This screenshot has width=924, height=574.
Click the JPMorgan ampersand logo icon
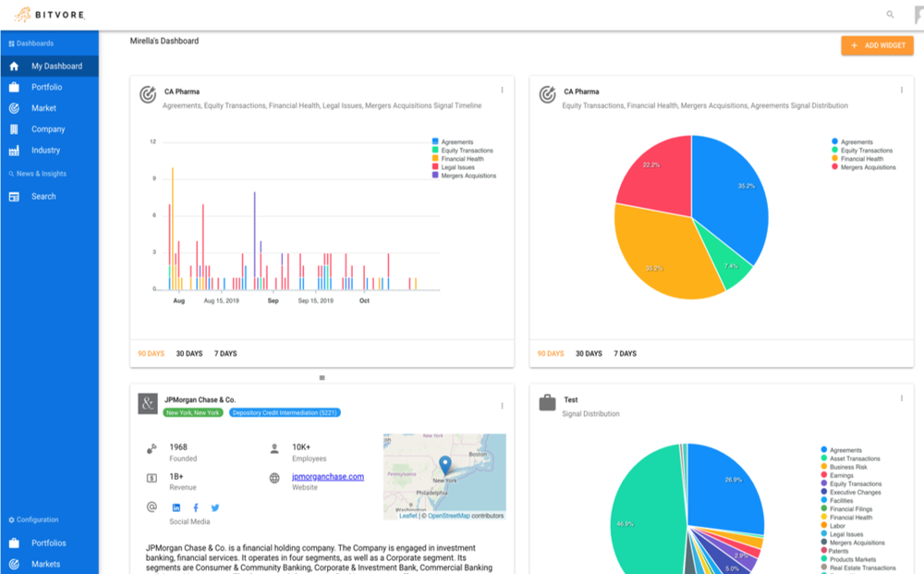148,404
